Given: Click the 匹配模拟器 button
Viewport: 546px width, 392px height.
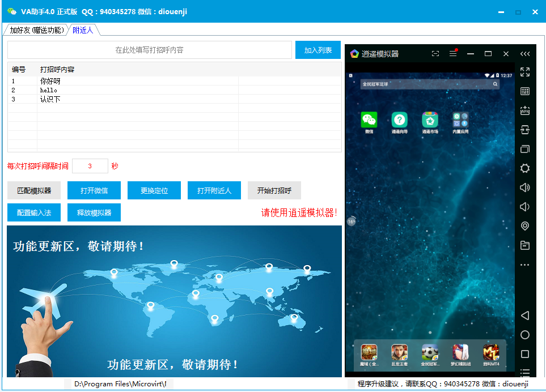Looking at the screenshot, I should (x=34, y=190).
